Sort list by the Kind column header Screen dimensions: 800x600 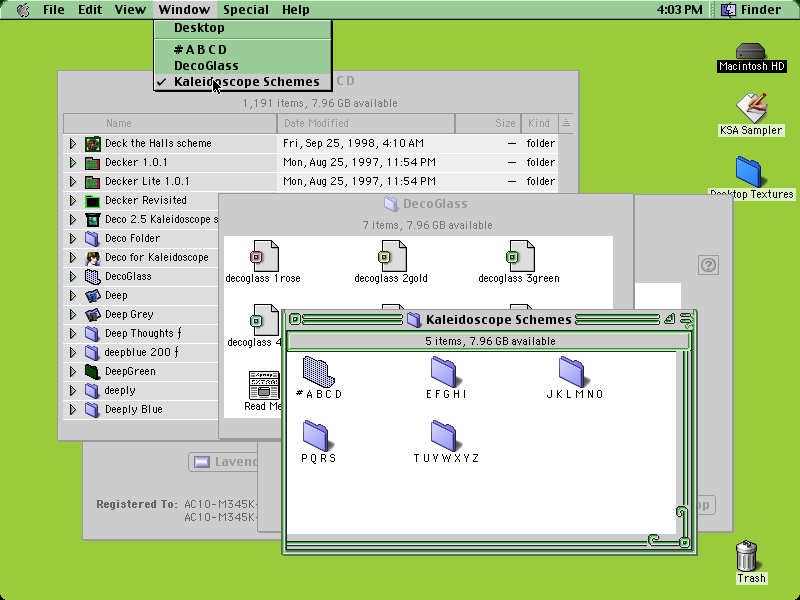point(540,123)
